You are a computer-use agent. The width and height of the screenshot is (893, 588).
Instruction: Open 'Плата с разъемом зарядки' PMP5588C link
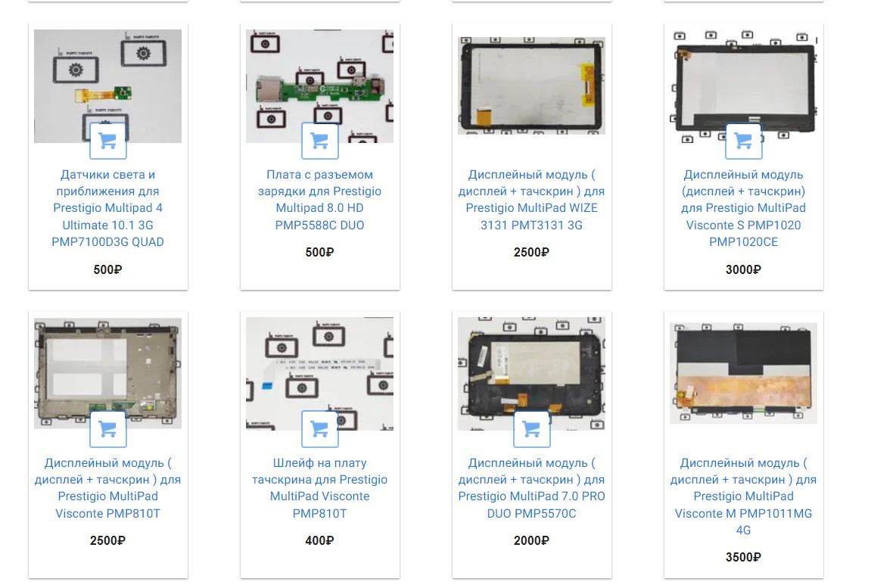tap(319, 200)
